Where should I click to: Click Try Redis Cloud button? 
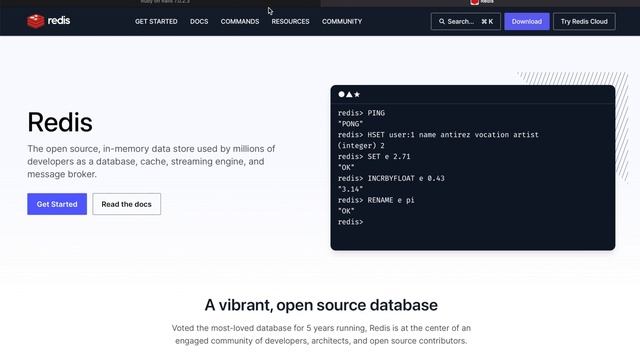pyautogui.click(x=584, y=22)
